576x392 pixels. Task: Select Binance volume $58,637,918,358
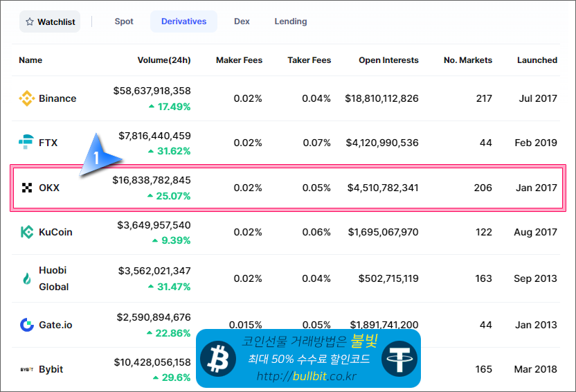click(x=152, y=91)
